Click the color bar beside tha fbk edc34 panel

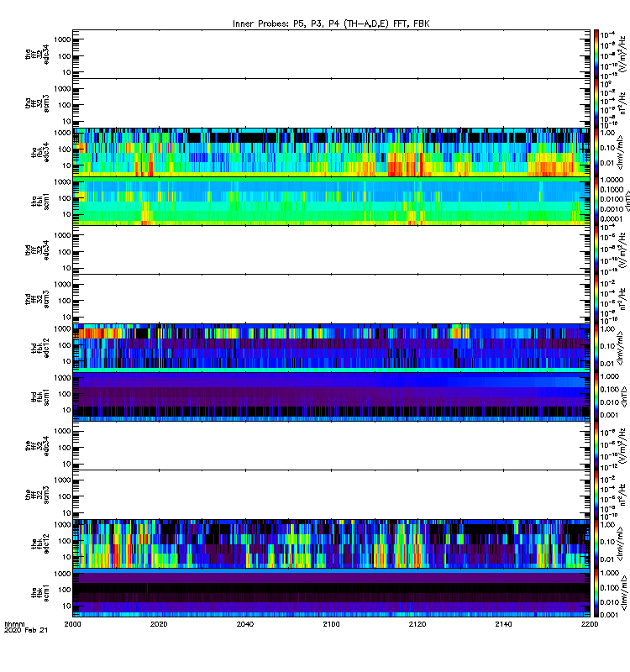(x=596, y=152)
